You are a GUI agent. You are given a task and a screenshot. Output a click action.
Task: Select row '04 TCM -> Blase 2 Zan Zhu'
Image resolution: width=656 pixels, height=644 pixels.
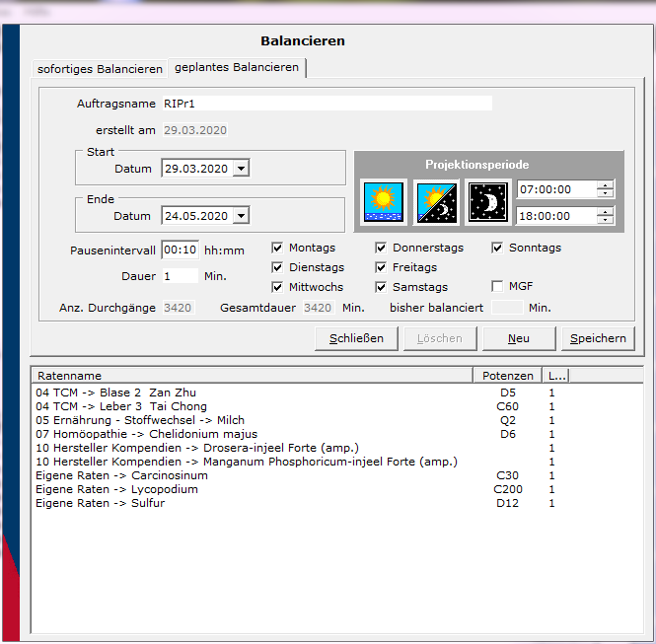pyautogui.click(x=337, y=393)
